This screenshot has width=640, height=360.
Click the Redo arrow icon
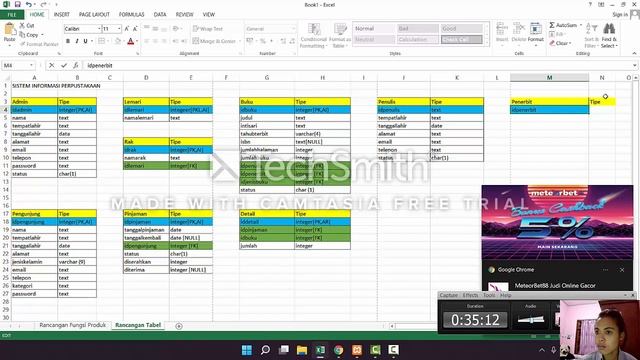(43, 4)
